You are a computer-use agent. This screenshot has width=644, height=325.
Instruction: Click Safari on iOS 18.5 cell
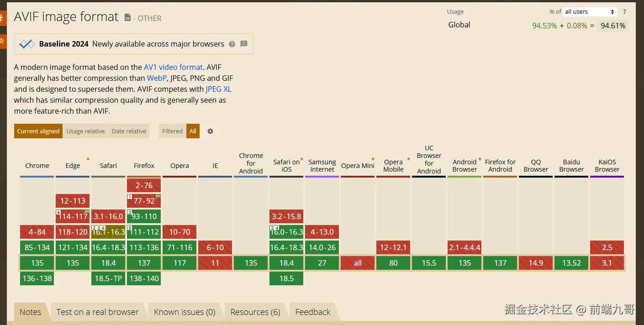(x=286, y=278)
